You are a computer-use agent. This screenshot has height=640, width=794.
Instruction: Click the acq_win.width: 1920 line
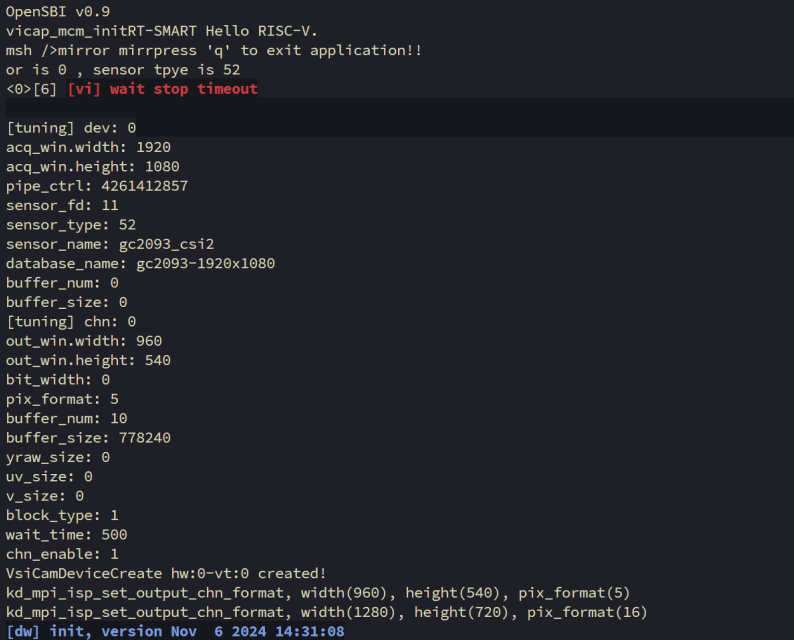(x=89, y=147)
